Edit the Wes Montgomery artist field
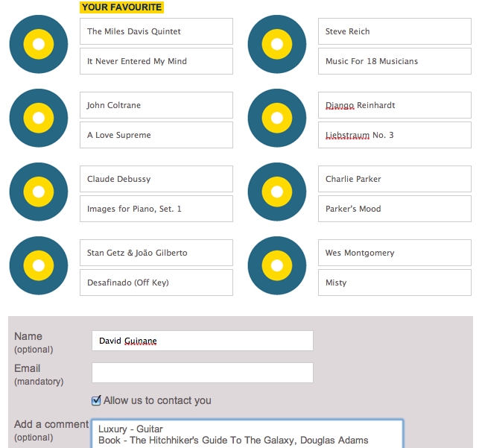482x448 pixels. tap(395, 253)
